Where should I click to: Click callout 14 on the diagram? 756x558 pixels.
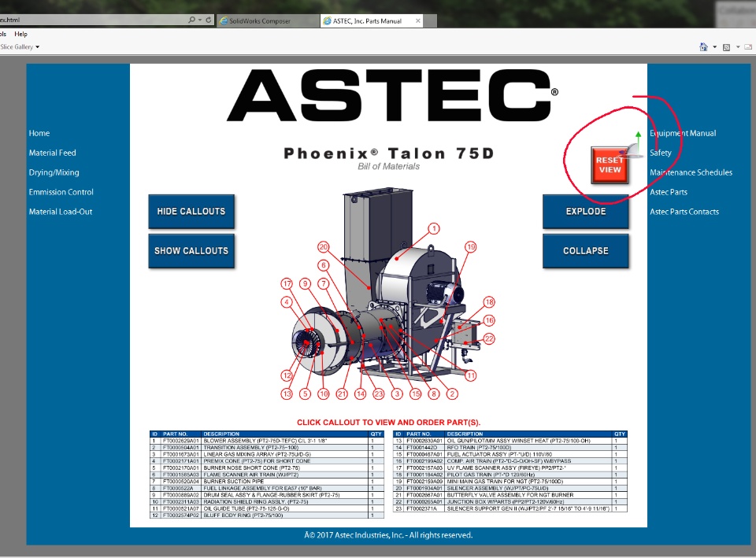point(360,394)
